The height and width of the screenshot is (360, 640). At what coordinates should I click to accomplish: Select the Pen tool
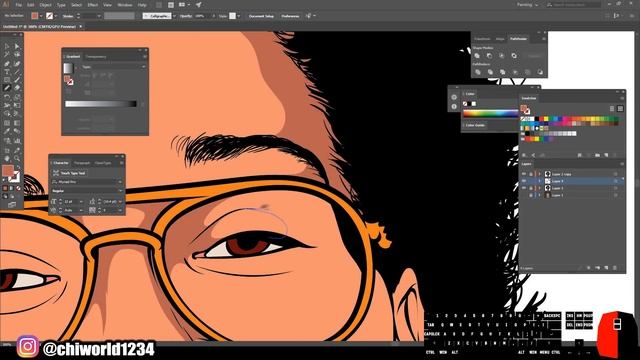pos(7,63)
